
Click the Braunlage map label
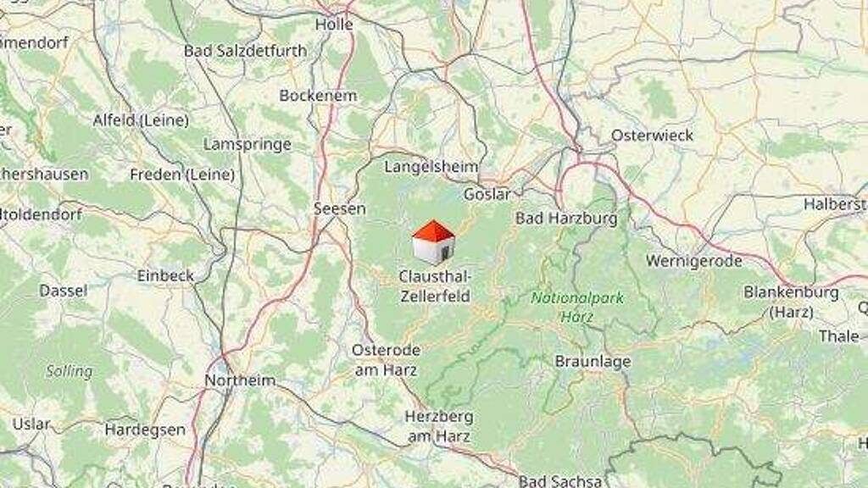(x=593, y=361)
